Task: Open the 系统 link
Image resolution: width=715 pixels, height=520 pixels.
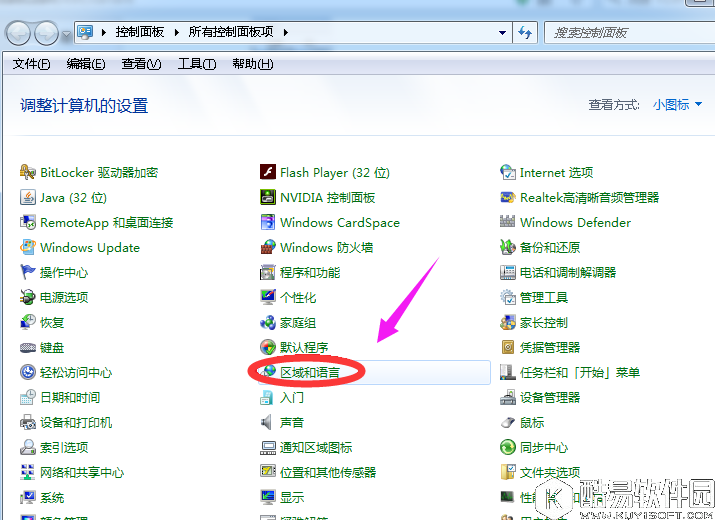Action: pyautogui.click(x=52, y=497)
